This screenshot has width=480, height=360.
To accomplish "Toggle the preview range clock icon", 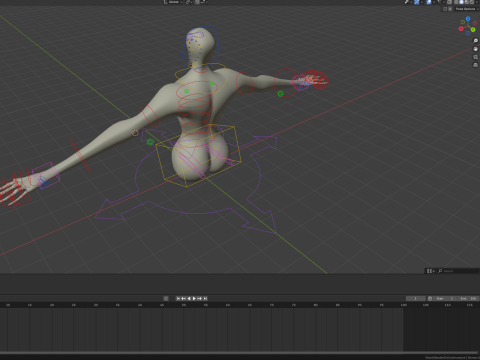I will 430,298.
